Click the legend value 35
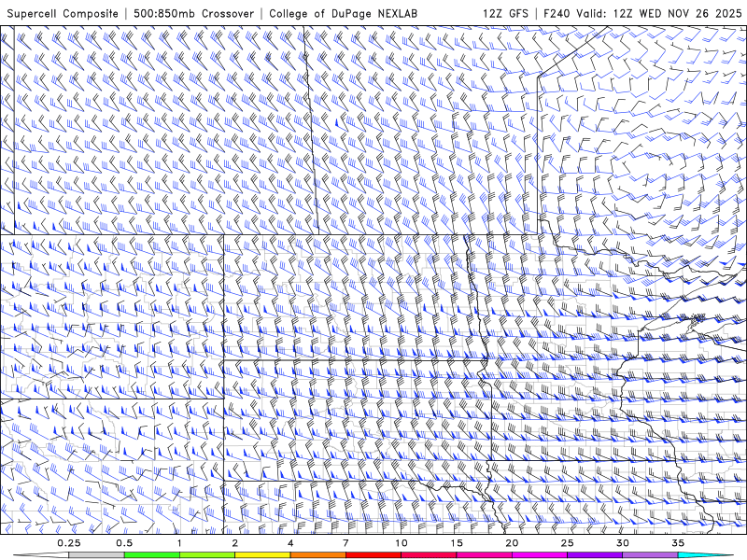747x560 pixels. pyautogui.click(x=678, y=543)
